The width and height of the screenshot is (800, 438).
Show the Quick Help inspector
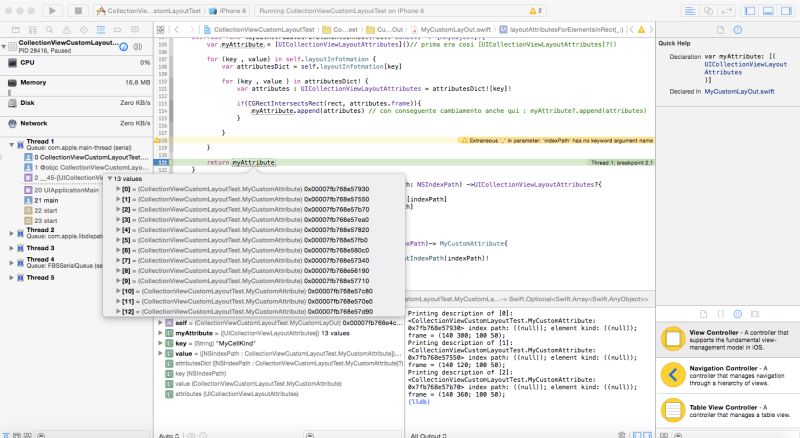pyautogui.click(x=738, y=30)
